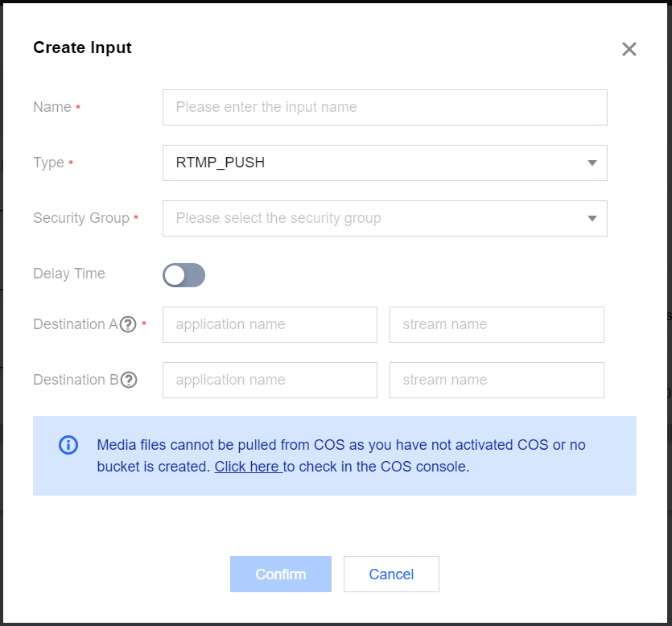This screenshot has height=626, width=672.
Task: Click the Security Group label
Action: tap(81, 218)
